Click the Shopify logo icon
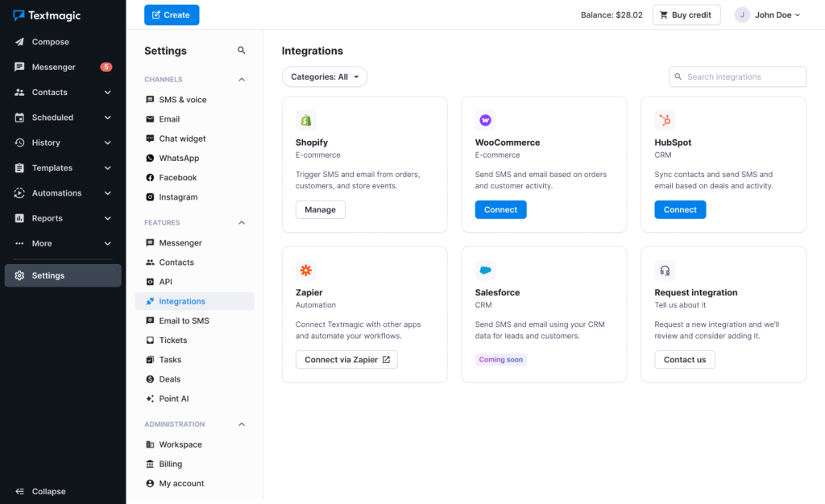The height and width of the screenshot is (504, 825). (x=305, y=120)
